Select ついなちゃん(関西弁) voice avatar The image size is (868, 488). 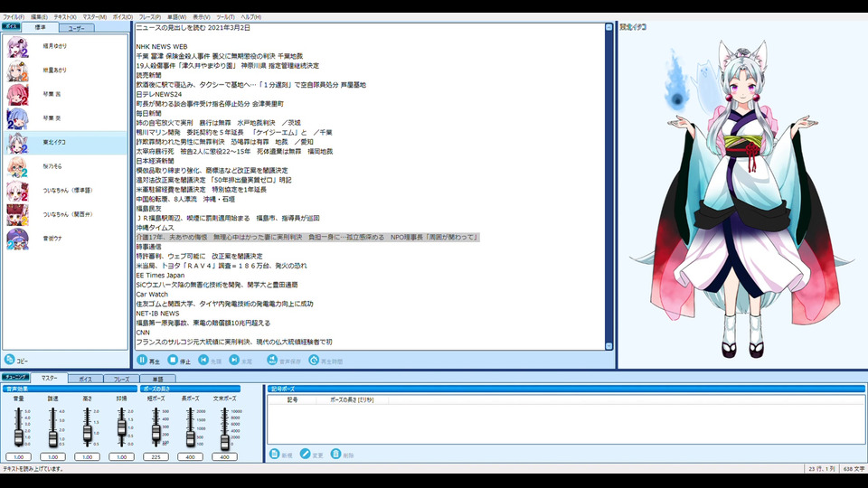(x=17, y=215)
